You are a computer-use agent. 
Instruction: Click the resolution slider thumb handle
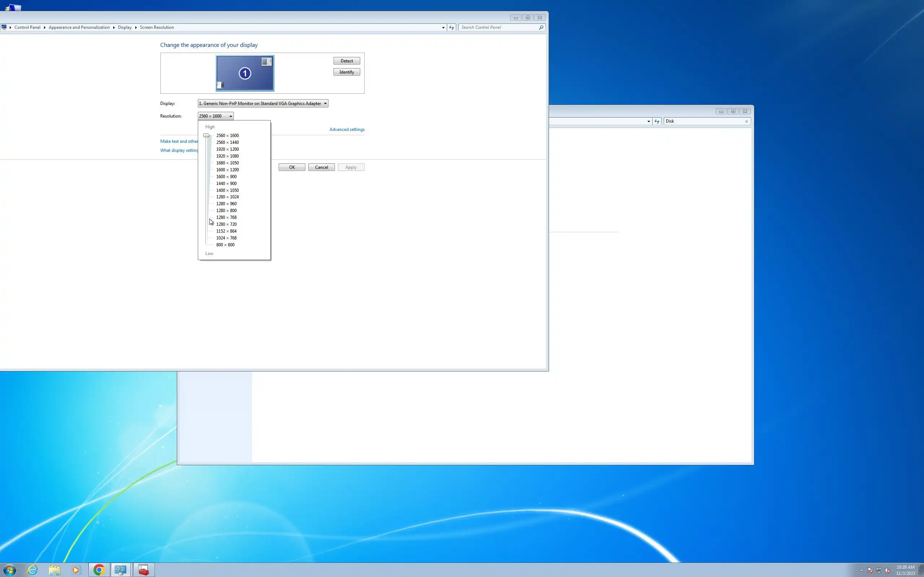point(206,136)
